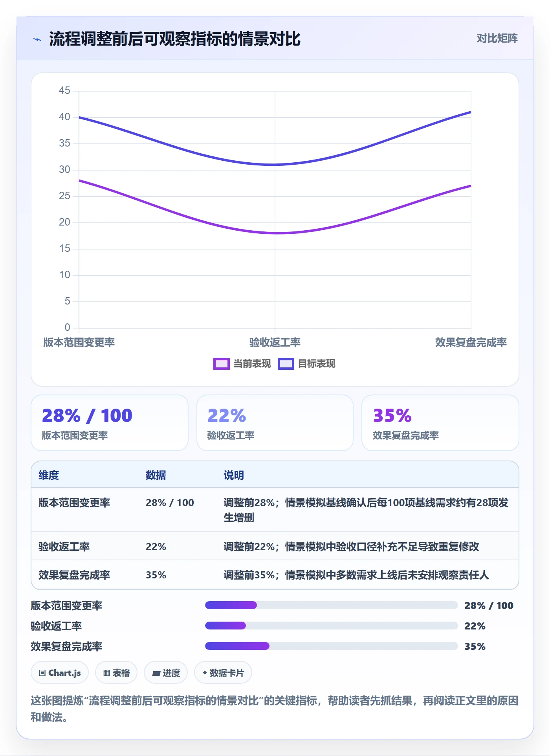
Task: Click the description starting 调整前28%
Action: tap(366, 510)
